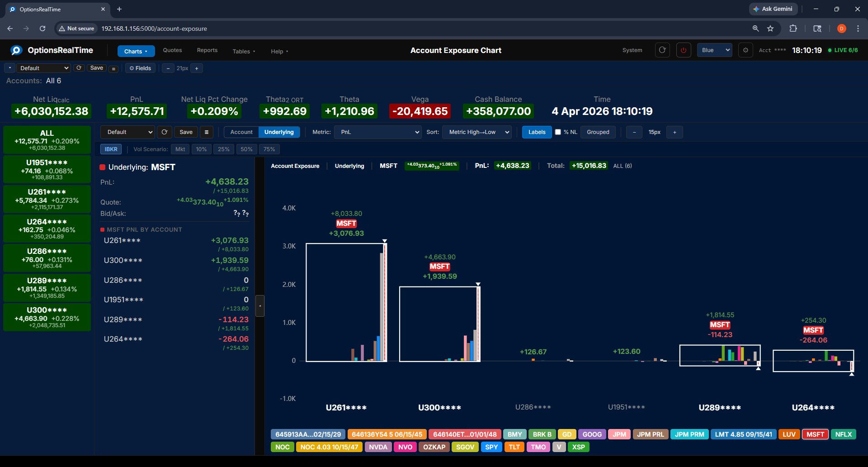
Task: Select the 50% Vol Scenario option
Action: [x=246, y=149]
